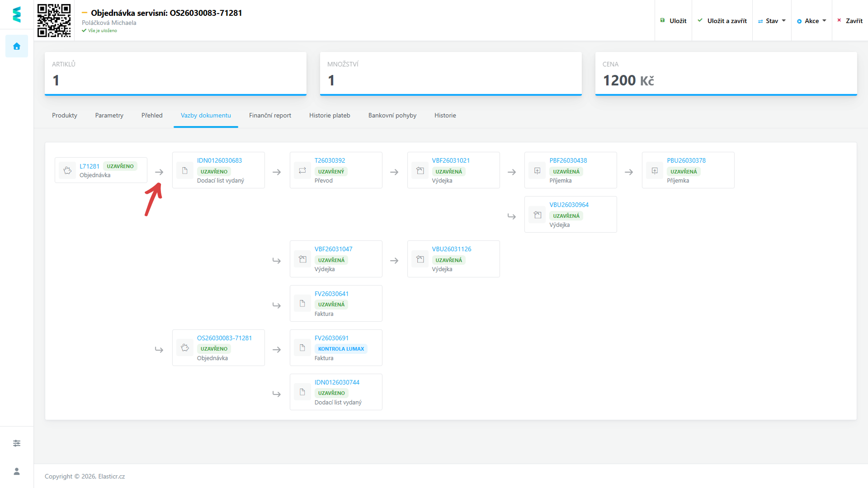
Task: Open the Přehled tab
Action: (152, 115)
